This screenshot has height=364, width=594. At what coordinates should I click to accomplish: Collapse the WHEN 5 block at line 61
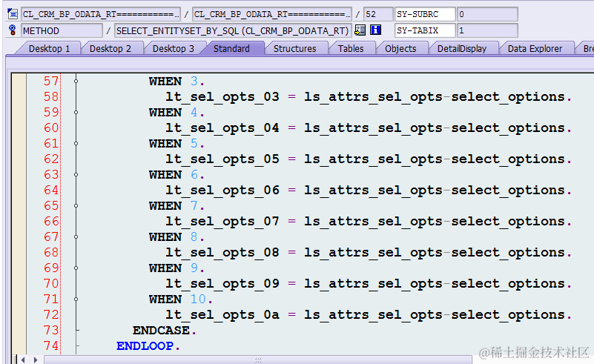pos(76,144)
